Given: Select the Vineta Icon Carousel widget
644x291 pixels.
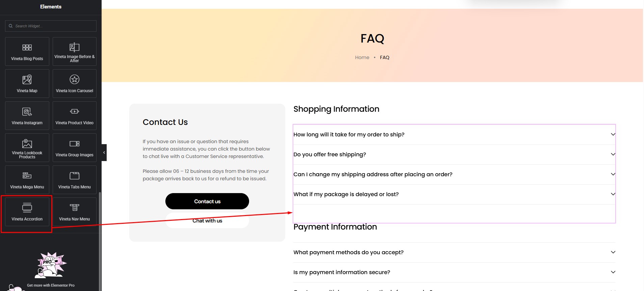Looking at the screenshot, I should 75,83.
